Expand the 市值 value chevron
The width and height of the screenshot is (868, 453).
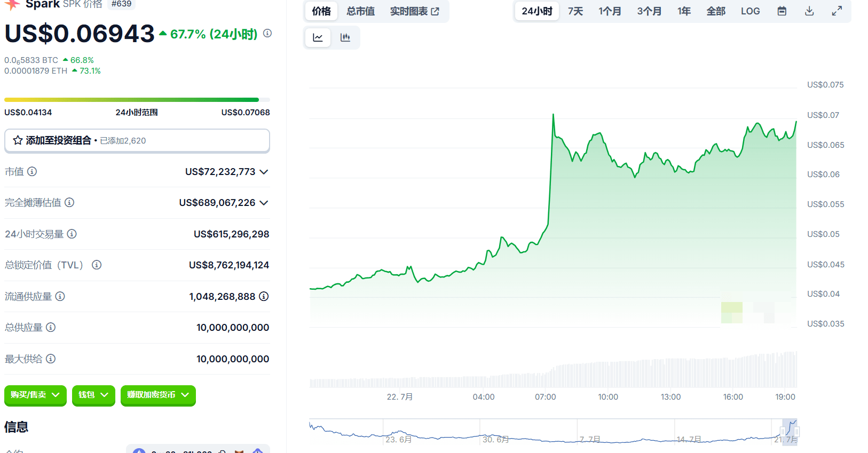point(264,172)
